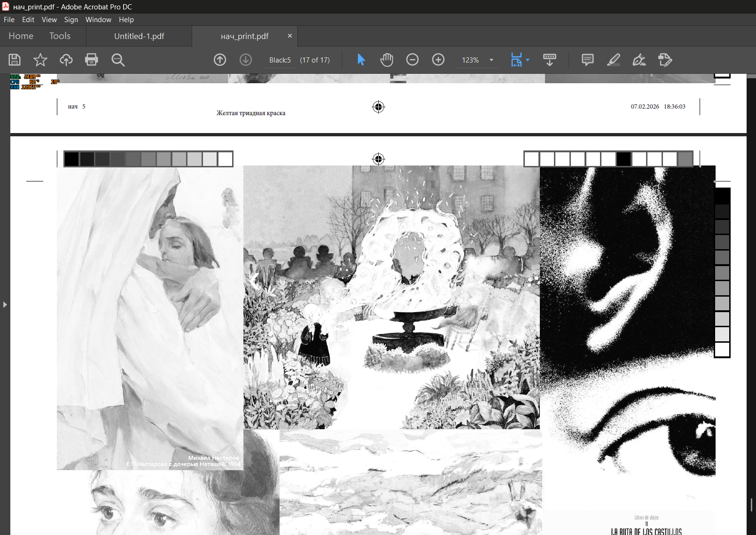Add the file to starred favorites
Image resolution: width=756 pixels, height=535 pixels.
click(40, 60)
